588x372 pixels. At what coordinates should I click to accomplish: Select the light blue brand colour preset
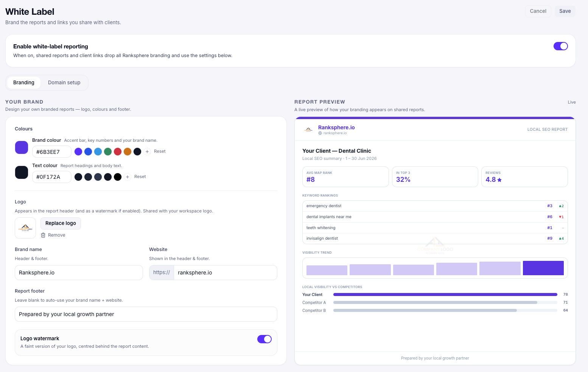click(98, 152)
